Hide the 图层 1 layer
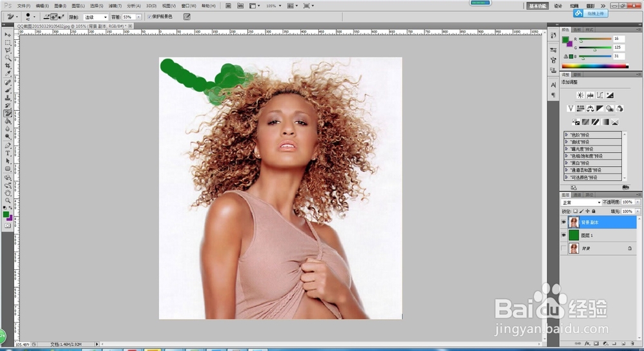The height and width of the screenshot is (351, 644). pos(563,235)
